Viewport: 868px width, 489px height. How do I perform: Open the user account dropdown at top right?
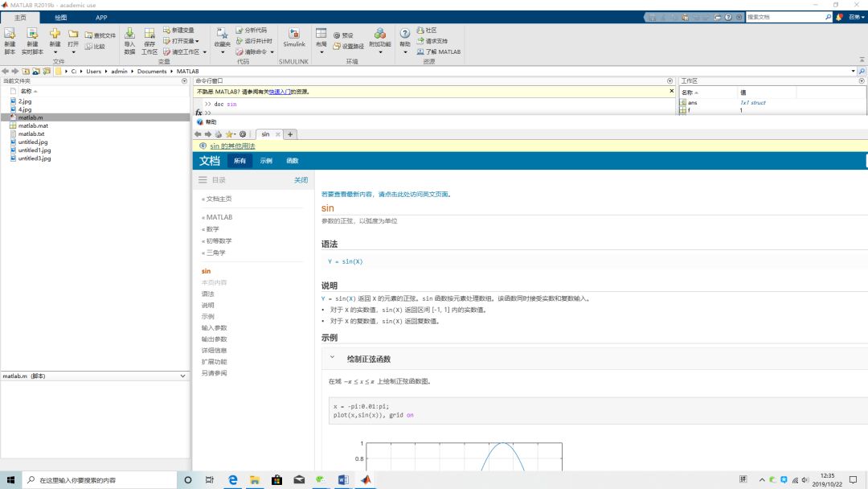857,17
